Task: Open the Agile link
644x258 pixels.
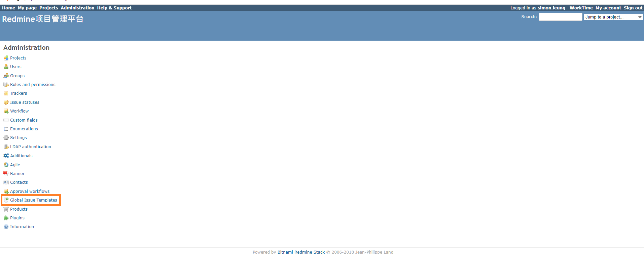Action: (x=15, y=165)
